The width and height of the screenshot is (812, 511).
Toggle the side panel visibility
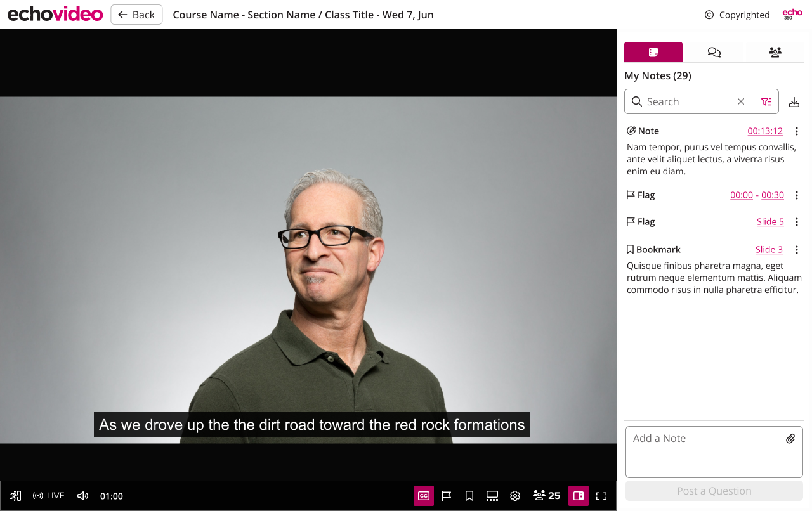(x=578, y=496)
